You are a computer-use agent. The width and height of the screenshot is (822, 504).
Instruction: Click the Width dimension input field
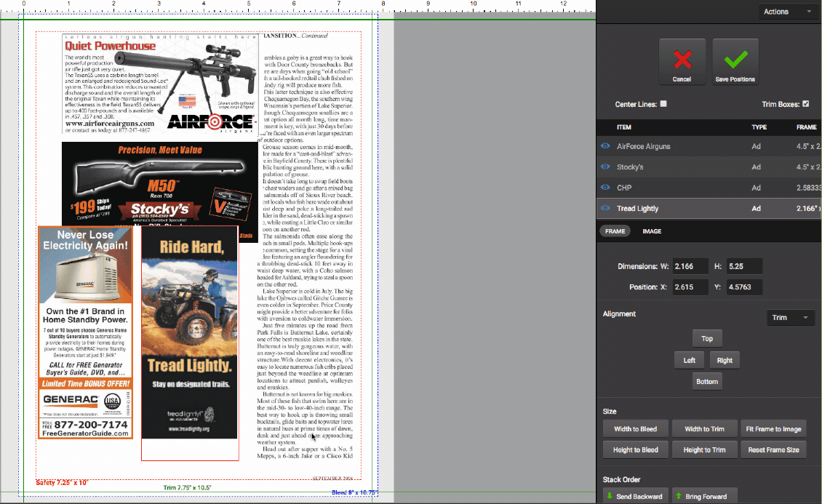tap(690, 266)
